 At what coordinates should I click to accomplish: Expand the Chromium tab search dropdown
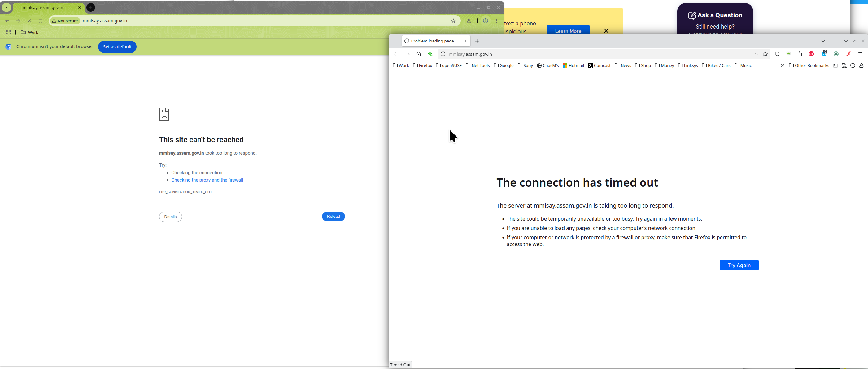7,7
